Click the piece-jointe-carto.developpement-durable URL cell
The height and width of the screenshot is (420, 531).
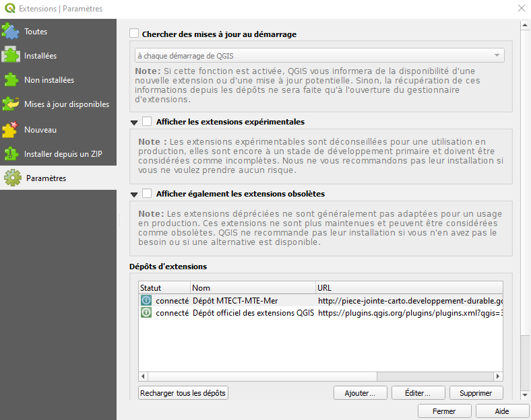tap(410, 301)
